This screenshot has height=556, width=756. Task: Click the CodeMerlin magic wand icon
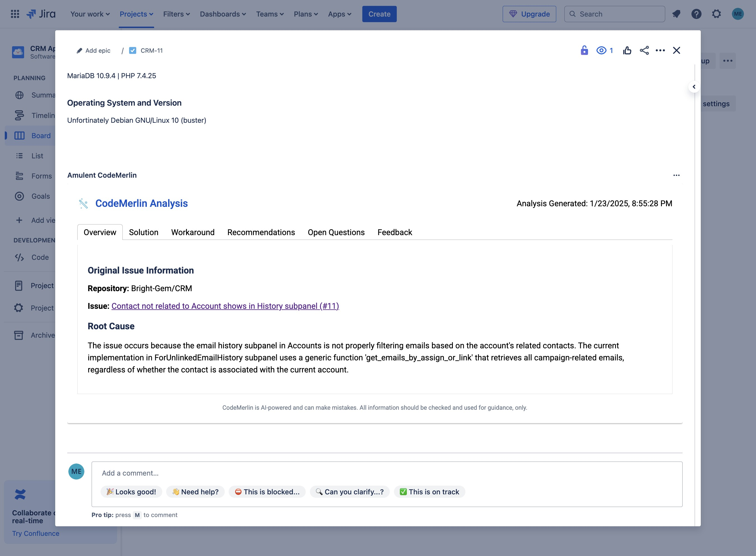pos(84,204)
